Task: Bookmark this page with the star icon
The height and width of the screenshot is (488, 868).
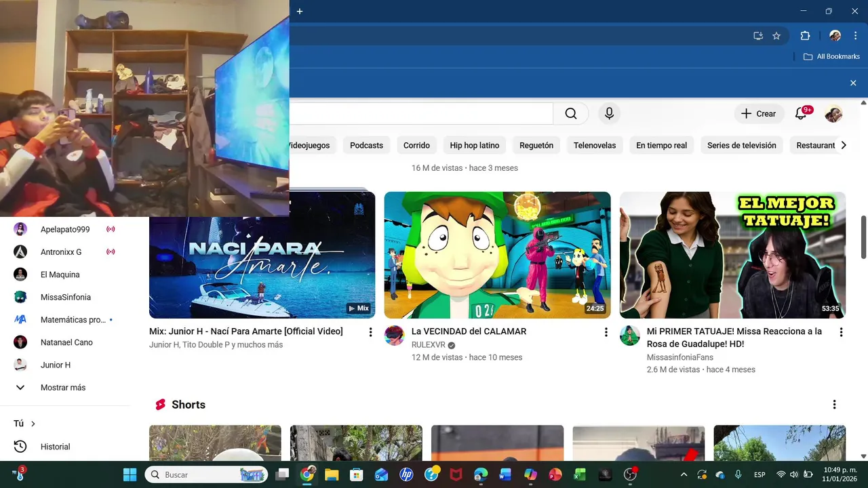Action: [776, 36]
